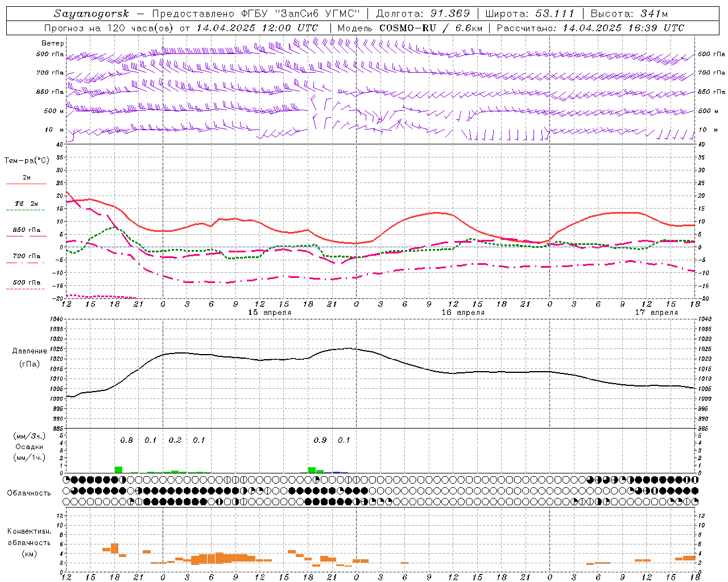Click 'Прогноз на 120 часа(ов)' text
The image size is (728, 582).
click(109, 28)
